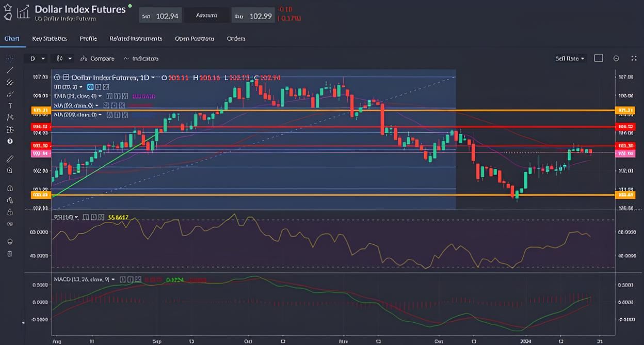Select the pink price label on right axis
644x345 pixels.
point(624,153)
